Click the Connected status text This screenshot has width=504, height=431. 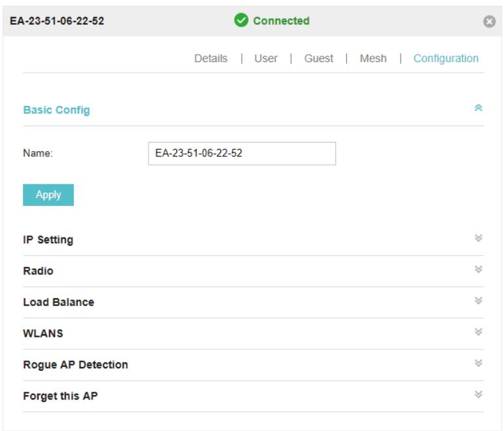[281, 21]
